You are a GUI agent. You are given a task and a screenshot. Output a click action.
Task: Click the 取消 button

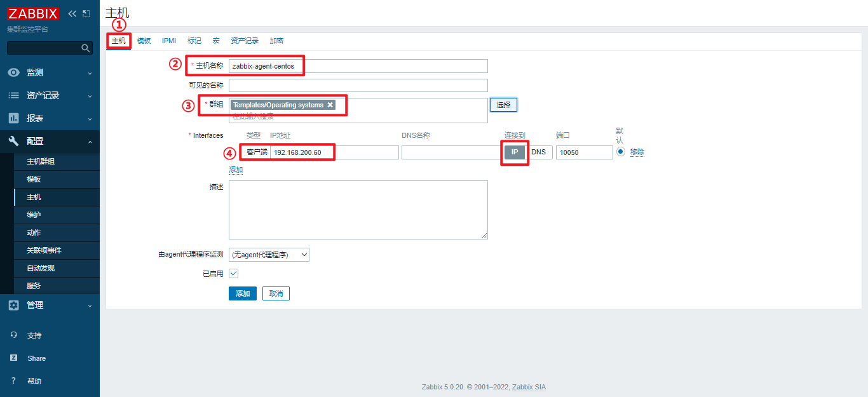click(x=276, y=293)
